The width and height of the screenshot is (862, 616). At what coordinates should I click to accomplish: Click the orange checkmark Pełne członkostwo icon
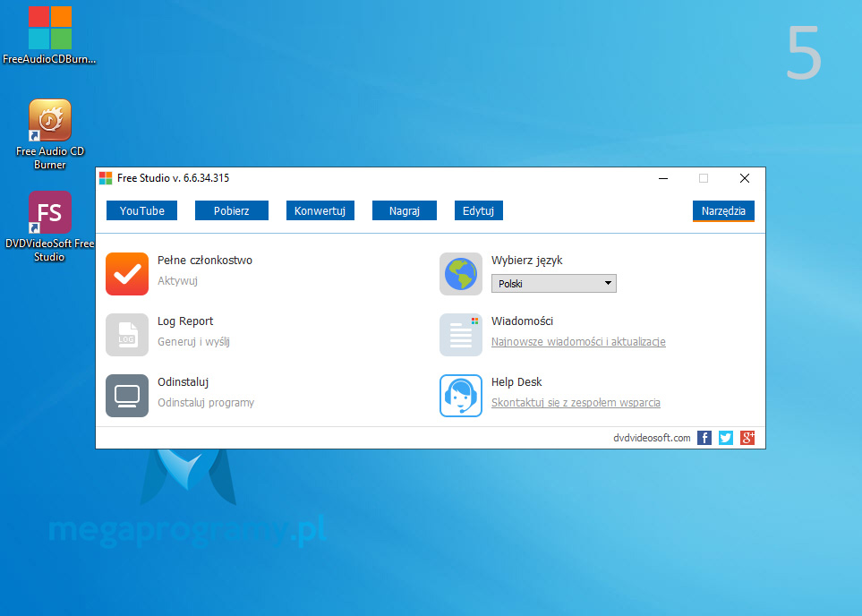(127, 274)
